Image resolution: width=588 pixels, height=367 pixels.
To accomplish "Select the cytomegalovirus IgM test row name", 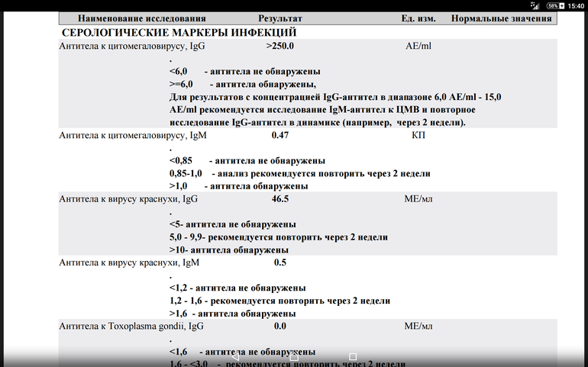I will coord(133,136).
